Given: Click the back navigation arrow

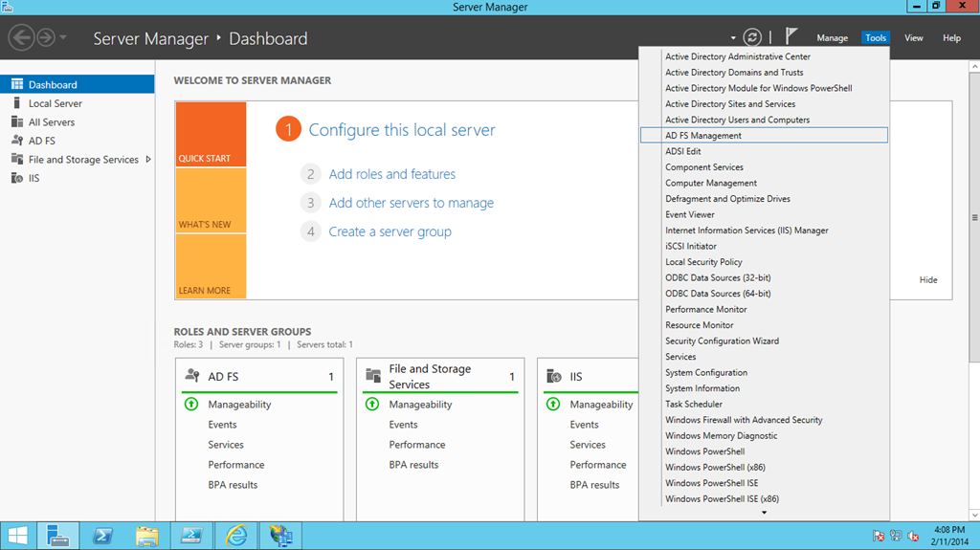Looking at the screenshot, I should click(21, 37).
